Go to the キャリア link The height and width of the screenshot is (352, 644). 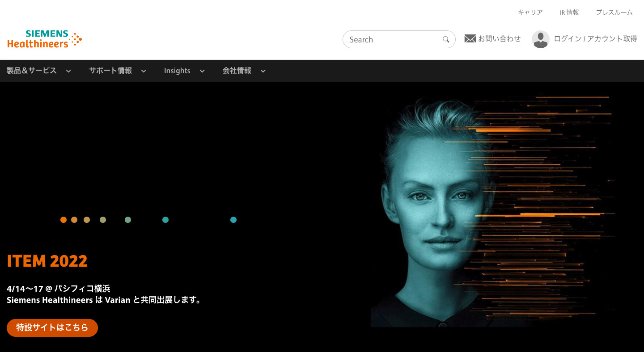click(530, 13)
